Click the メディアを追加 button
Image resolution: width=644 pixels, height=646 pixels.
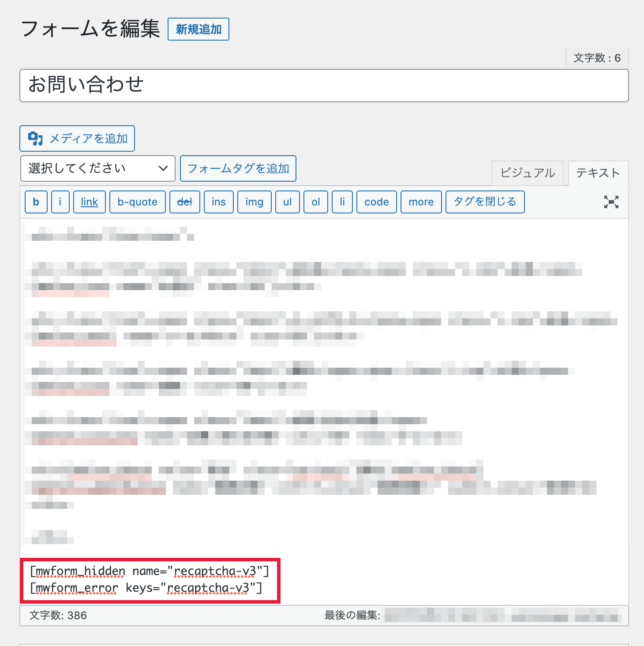click(77, 138)
